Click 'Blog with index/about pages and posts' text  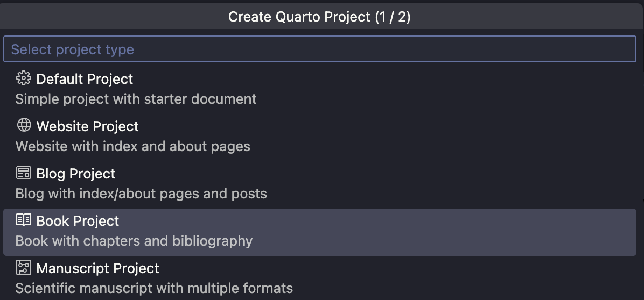pos(141,194)
